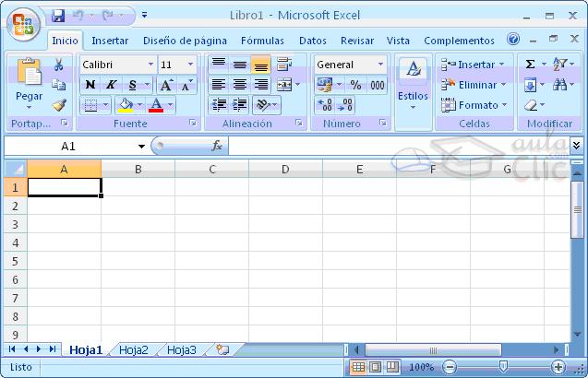This screenshot has width=588, height=378.
Task: Increase font size with large A
Action: point(166,85)
